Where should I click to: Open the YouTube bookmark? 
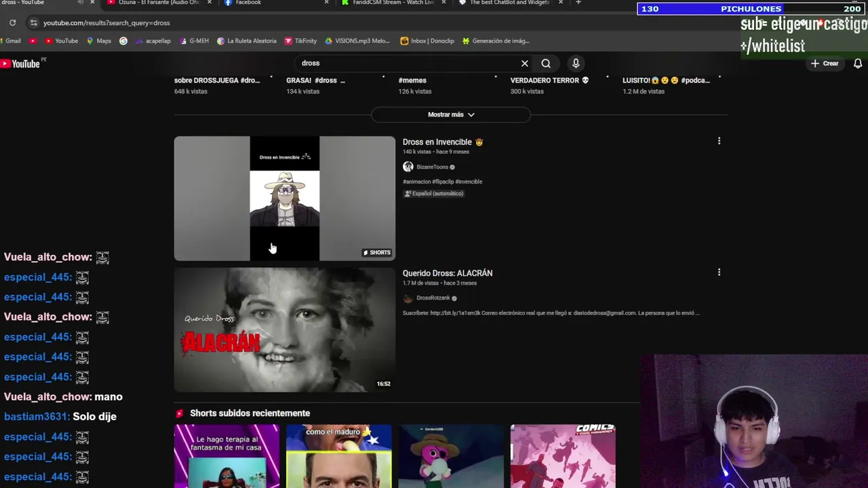62,41
